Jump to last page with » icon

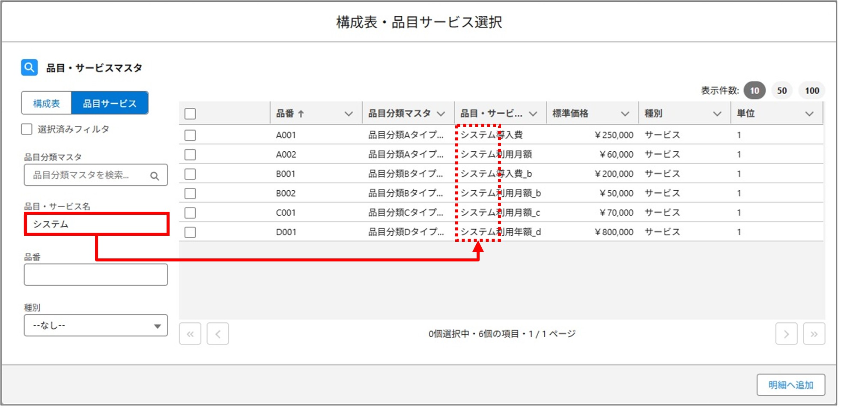[x=814, y=334]
